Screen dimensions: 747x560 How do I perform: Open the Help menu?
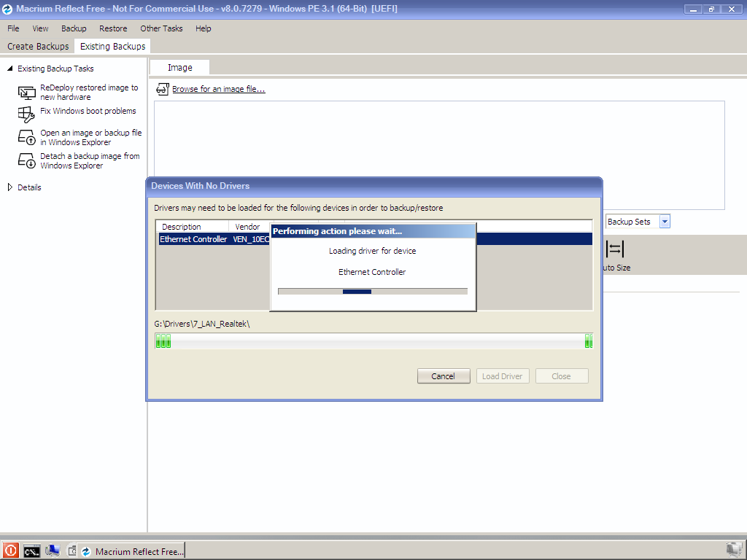pyautogui.click(x=203, y=28)
